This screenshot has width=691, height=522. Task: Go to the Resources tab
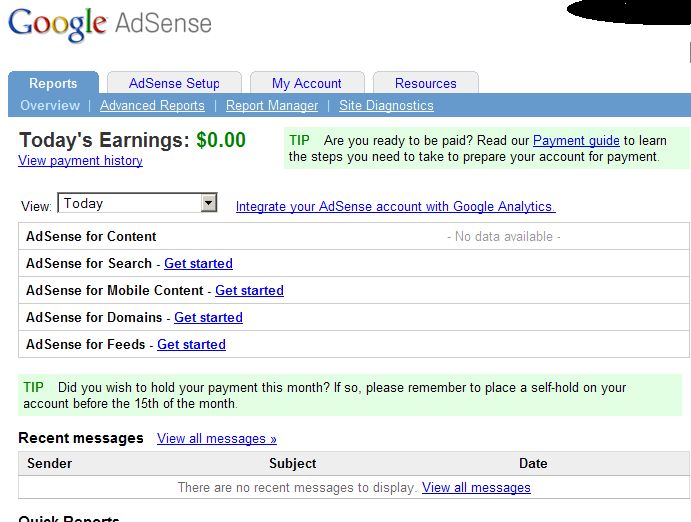[426, 83]
